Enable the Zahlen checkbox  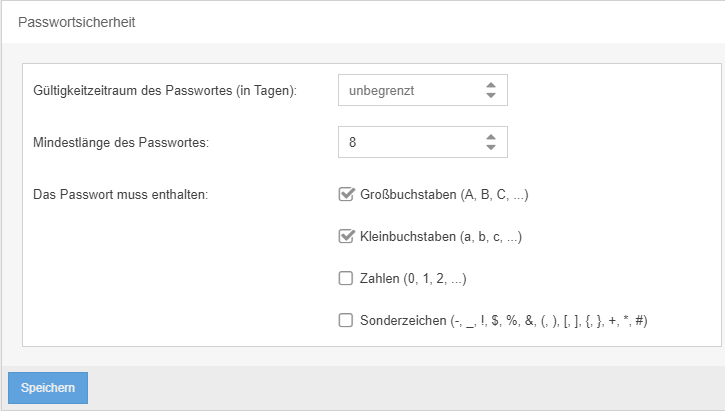point(347,279)
